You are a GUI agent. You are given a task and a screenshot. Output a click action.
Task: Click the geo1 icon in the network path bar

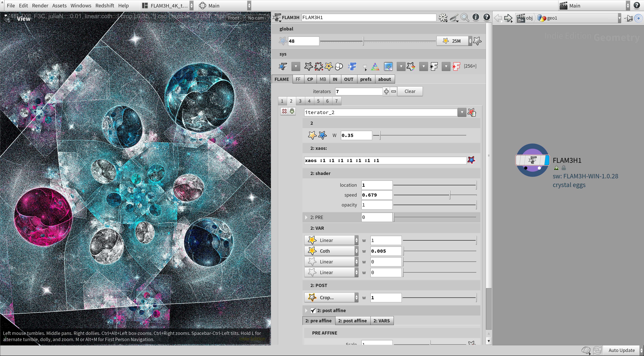(x=542, y=18)
